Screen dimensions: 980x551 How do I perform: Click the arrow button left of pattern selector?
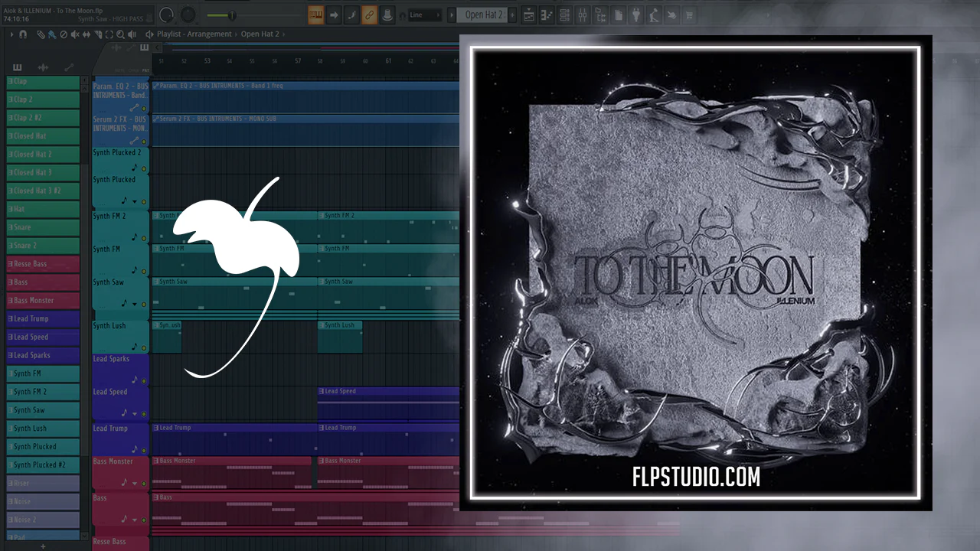click(x=453, y=15)
